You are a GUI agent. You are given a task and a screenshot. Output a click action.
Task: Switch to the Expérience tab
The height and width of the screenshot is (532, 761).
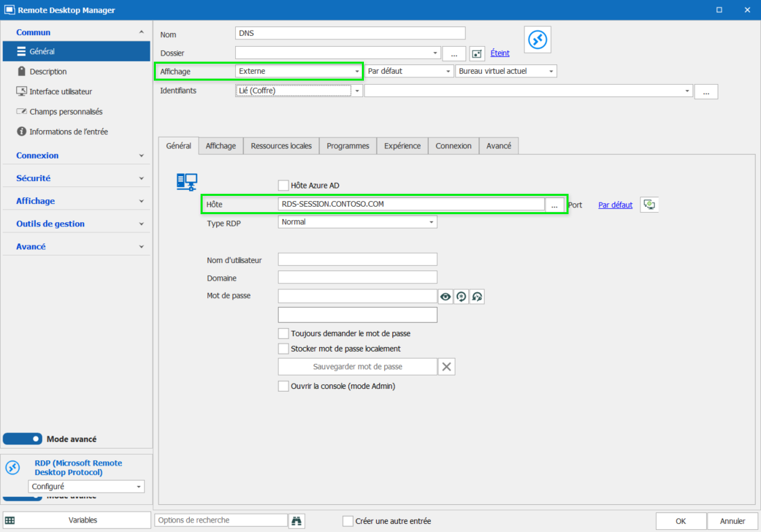pyautogui.click(x=402, y=145)
